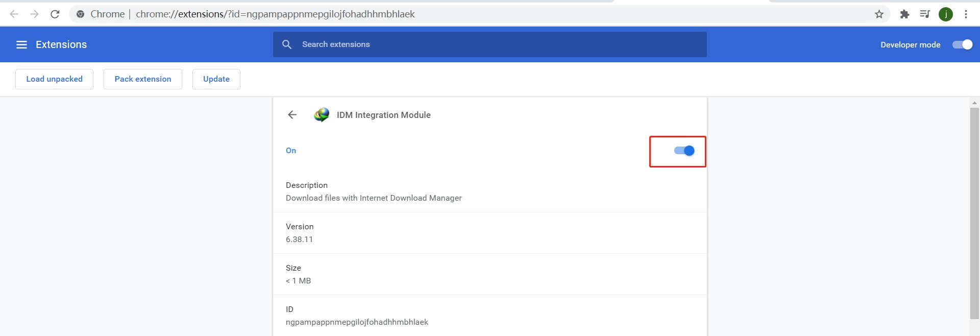Click the IDM Integration Module icon

(322, 115)
